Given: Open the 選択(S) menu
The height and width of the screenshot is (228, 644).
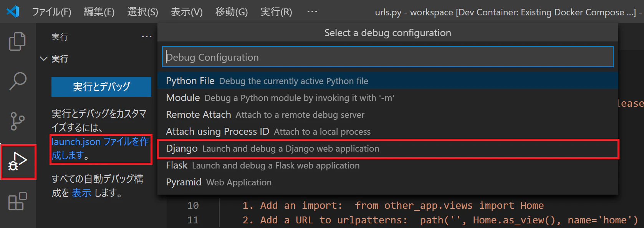Looking at the screenshot, I should pyautogui.click(x=142, y=12).
